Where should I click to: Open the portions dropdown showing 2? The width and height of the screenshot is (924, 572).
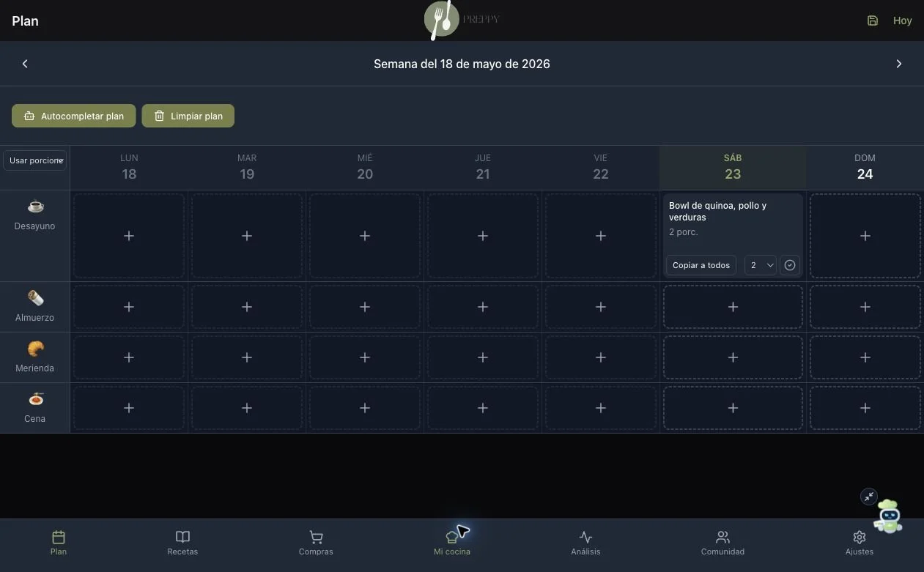click(x=760, y=265)
